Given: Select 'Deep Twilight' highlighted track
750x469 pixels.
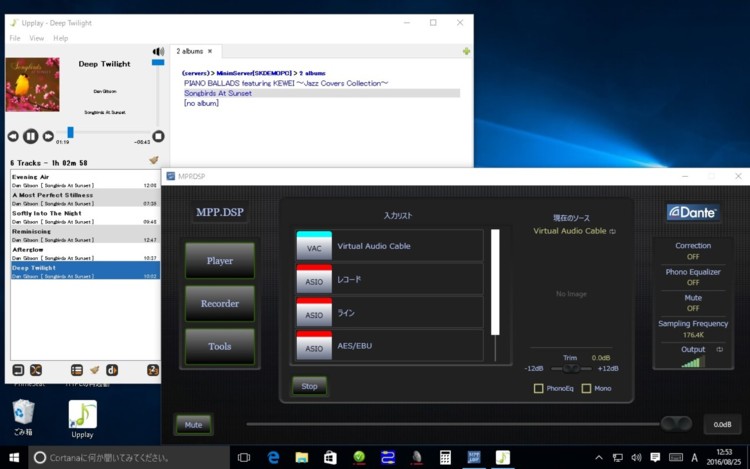Looking at the screenshot, I should pyautogui.click(x=85, y=271).
